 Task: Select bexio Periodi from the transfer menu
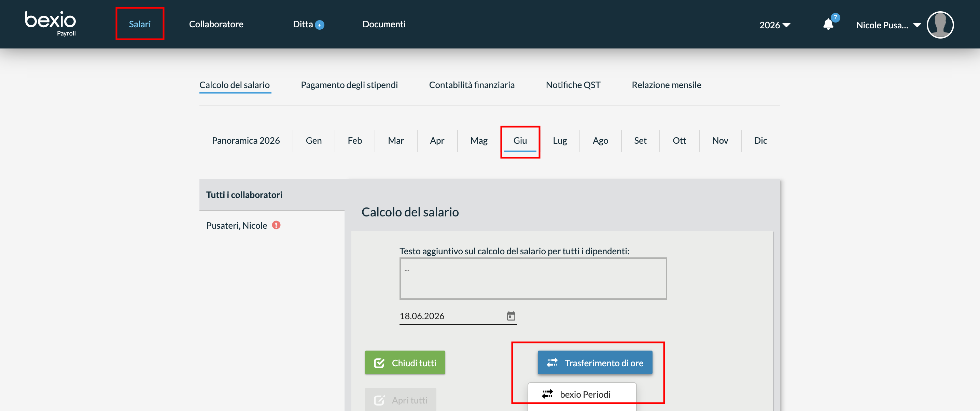(582, 394)
